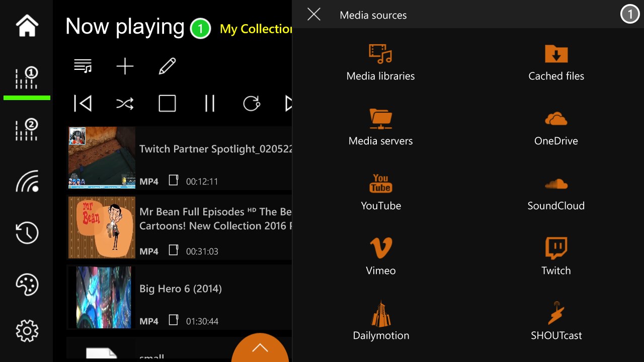Screen dimensions: 644x362
Task: Select Mr Bean video thumbnail
Action: (x=102, y=227)
